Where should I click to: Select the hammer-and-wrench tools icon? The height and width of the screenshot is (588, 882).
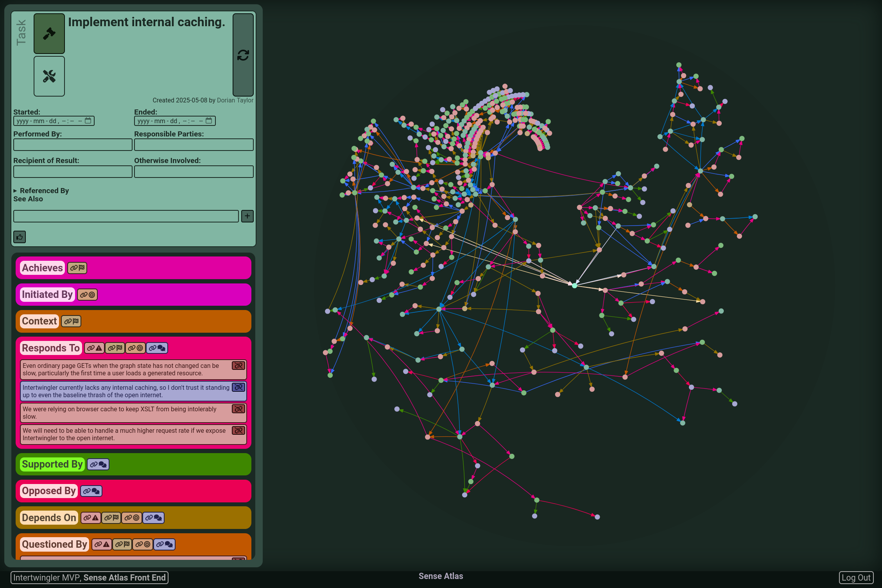click(x=49, y=76)
